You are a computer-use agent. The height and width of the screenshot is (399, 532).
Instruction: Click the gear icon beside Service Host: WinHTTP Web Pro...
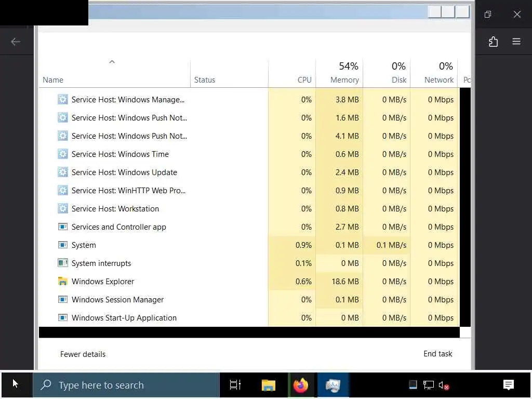pos(63,190)
